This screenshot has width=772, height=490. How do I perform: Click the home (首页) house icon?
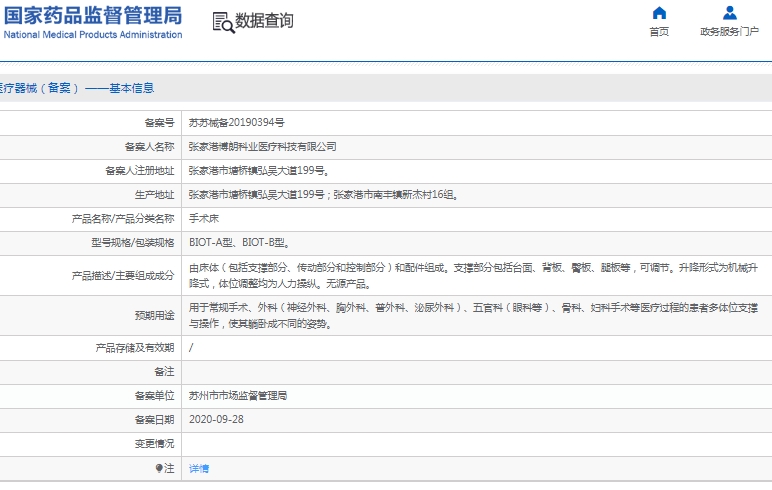[x=659, y=13]
